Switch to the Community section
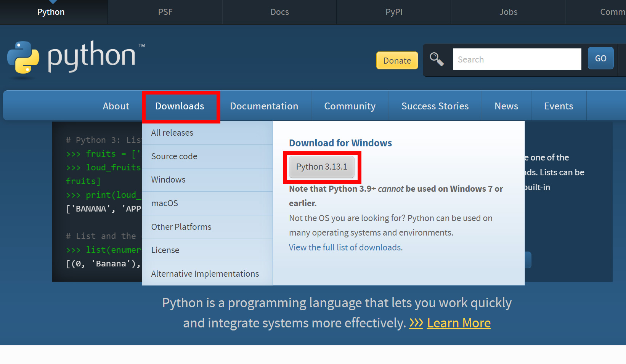The height and width of the screenshot is (364, 626). [x=350, y=106]
